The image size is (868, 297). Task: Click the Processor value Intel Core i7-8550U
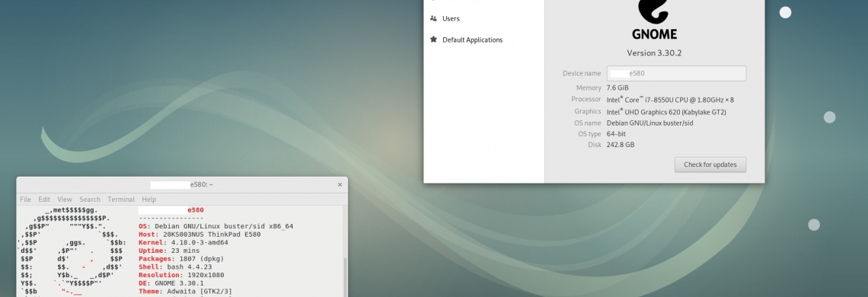[670, 100]
